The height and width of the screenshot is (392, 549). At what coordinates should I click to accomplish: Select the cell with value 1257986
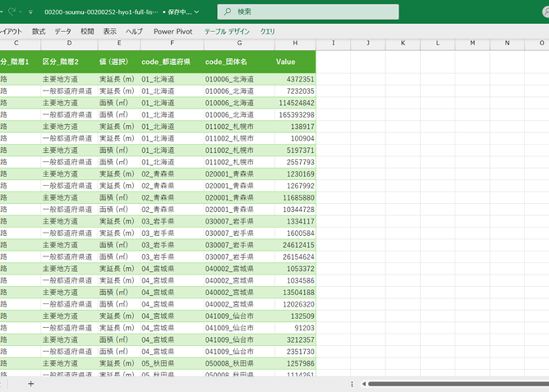tap(295, 363)
